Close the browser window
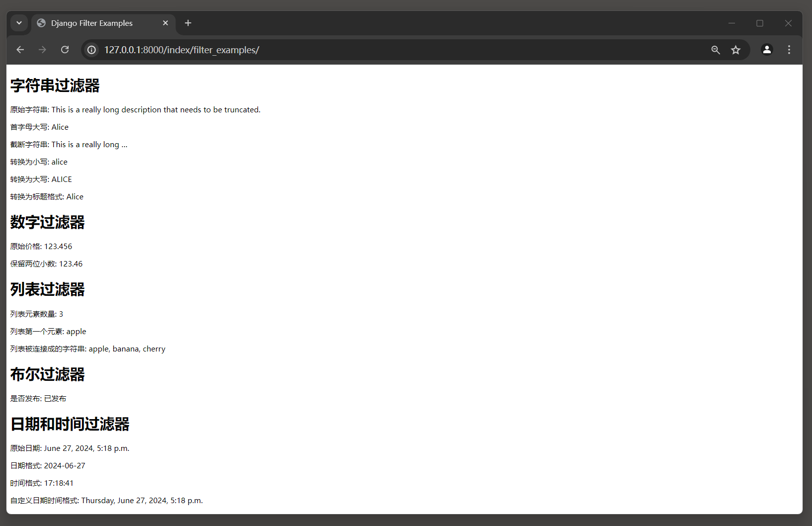The height and width of the screenshot is (526, 812). click(788, 23)
